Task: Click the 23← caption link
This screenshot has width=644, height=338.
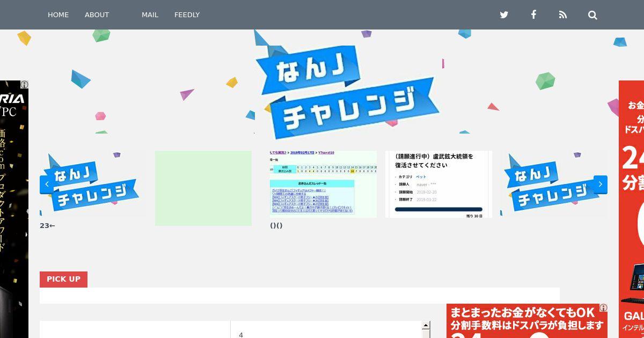Action: click(x=47, y=226)
